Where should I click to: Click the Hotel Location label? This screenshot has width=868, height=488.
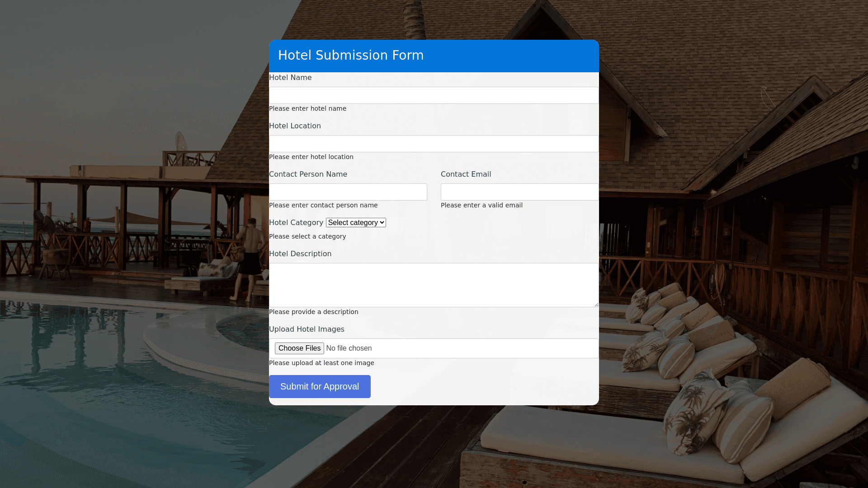295,126
